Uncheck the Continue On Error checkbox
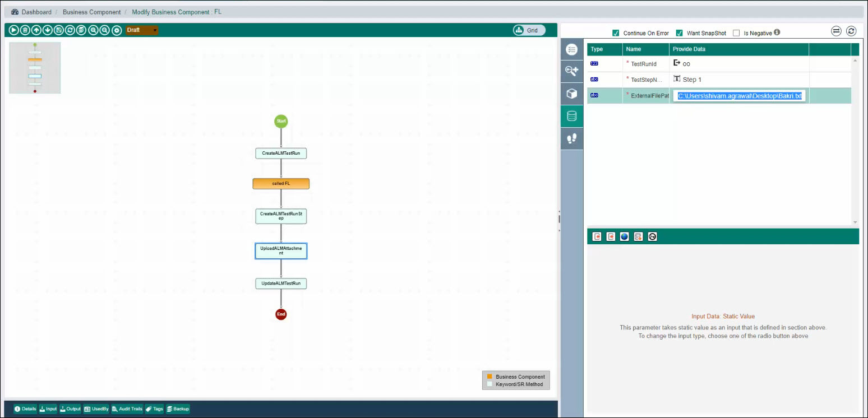The height and width of the screenshot is (418, 868). pos(616,33)
